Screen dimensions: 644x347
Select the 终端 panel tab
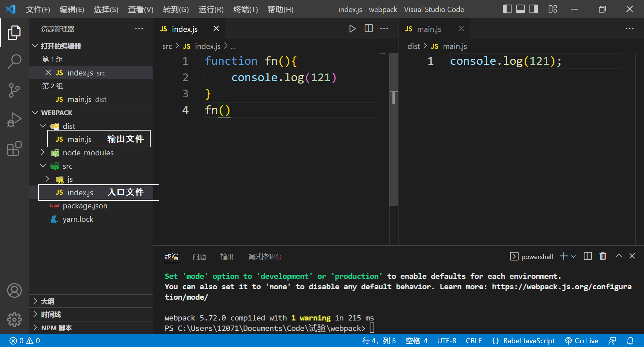pyautogui.click(x=171, y=257)
